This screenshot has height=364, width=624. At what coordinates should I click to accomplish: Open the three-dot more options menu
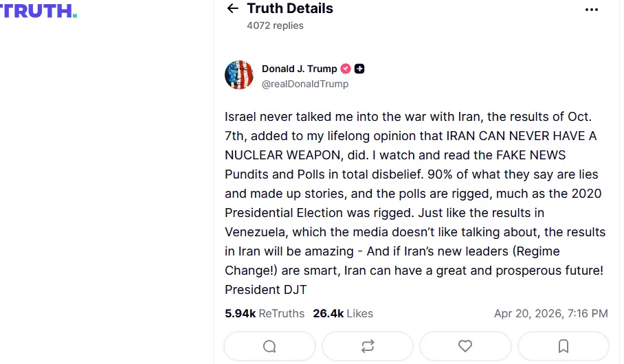592,10
